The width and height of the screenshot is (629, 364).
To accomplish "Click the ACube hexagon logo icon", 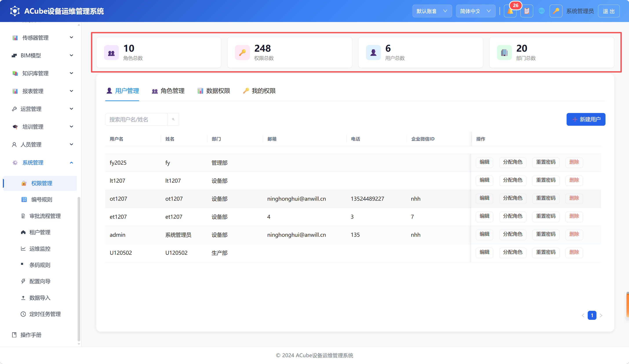I will [15, 11].
